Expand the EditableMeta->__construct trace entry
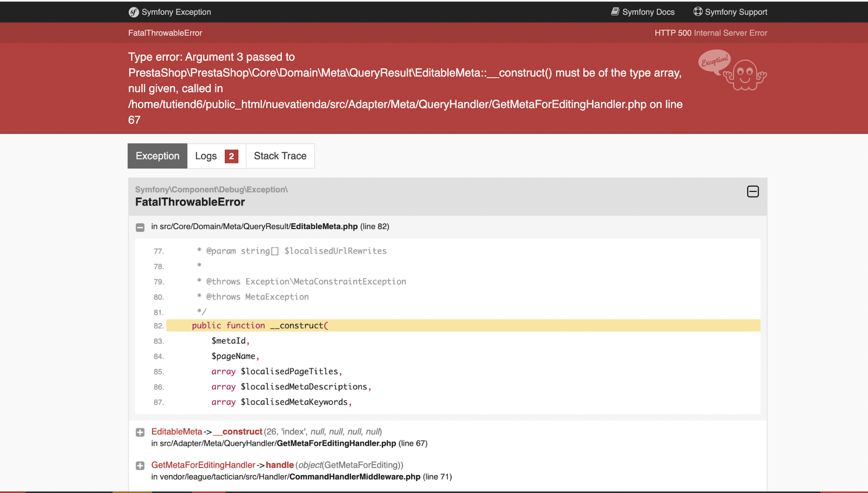The width and height of the screenshot is (868, 493). pos(140,432)
